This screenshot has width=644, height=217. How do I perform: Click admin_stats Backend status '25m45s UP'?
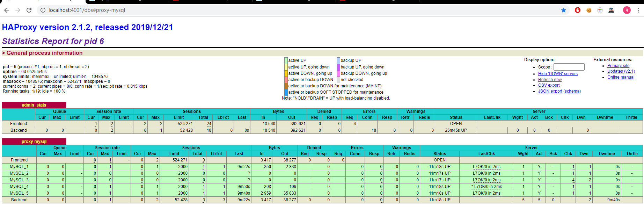pyautogui.click(x=456, y=130)
